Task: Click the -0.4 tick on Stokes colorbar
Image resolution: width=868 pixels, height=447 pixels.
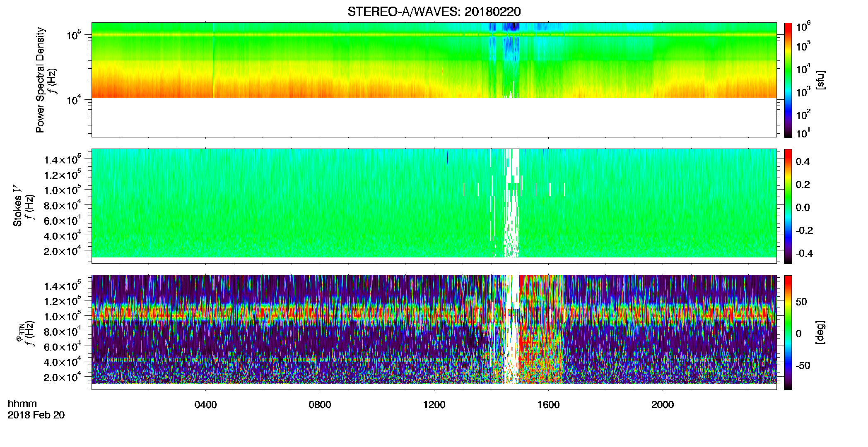Action: click(x=804, y=253)
